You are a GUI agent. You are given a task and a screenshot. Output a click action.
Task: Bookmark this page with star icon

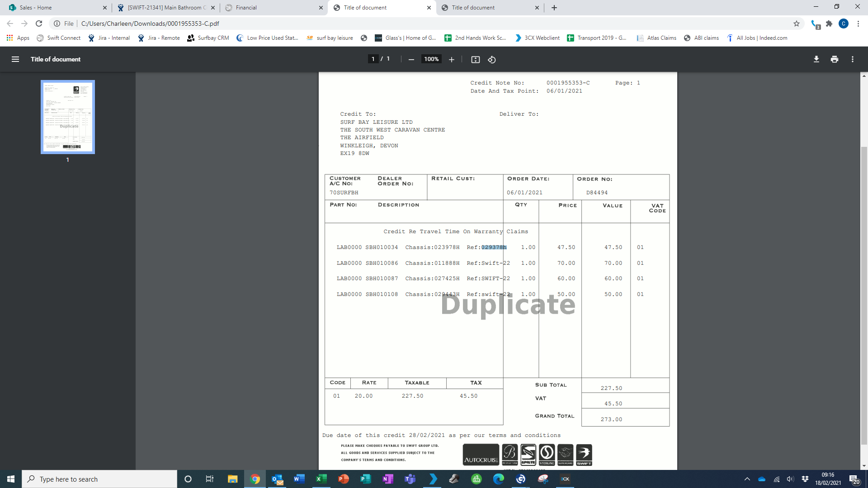(x=796, y=23)
